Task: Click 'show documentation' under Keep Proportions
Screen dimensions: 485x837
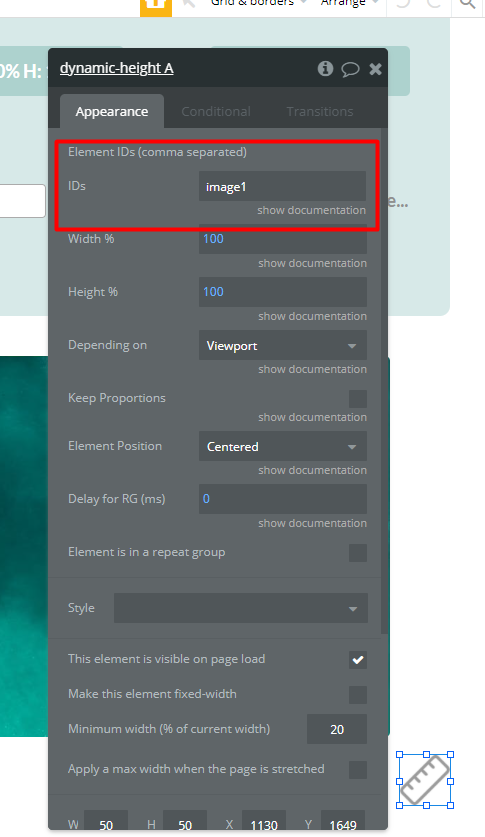Action: click(x=312, y=417)
